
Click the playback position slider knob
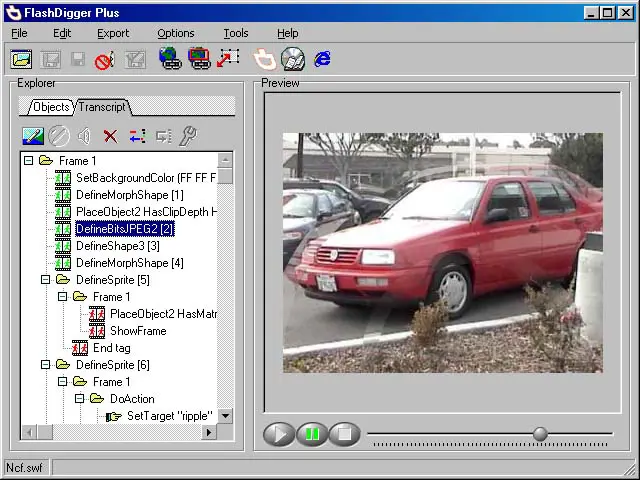(x=540, y=434)
